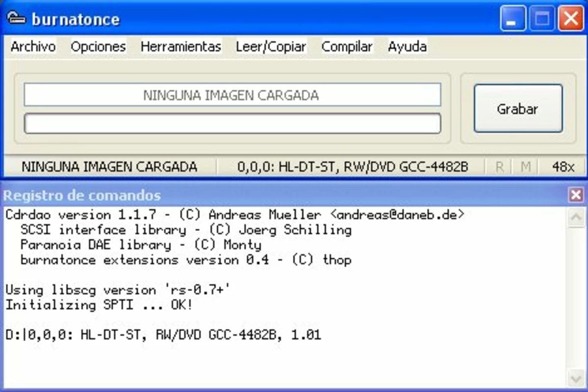Click the 48x speed in status bar
The height and width of the screenshot is (392, 588).
[x=563, y=167]
